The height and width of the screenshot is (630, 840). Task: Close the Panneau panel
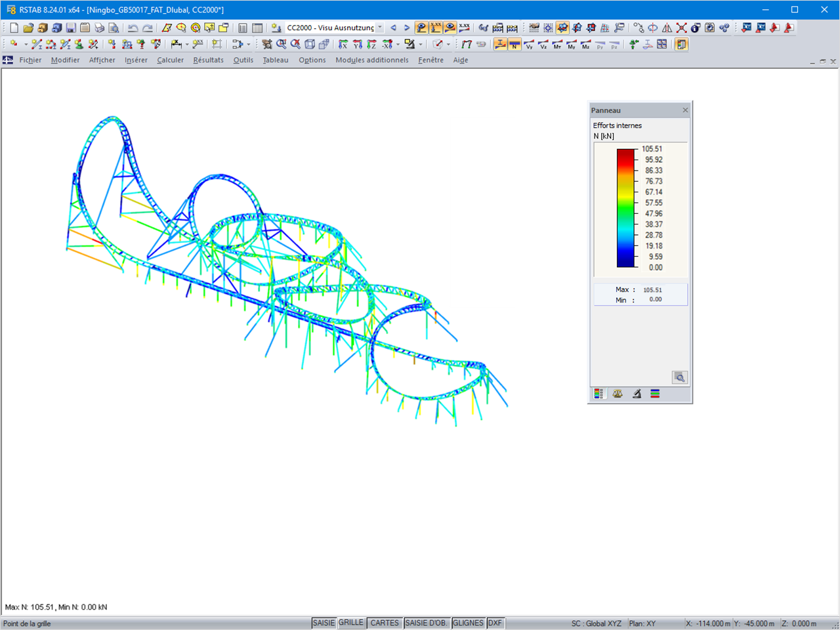point(685,110)
